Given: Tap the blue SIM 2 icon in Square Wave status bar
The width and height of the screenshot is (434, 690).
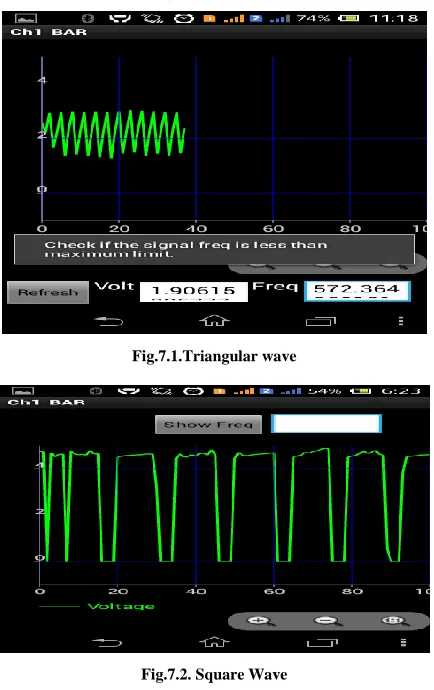Looking at the screenshot, I should (x=266, y=391).
